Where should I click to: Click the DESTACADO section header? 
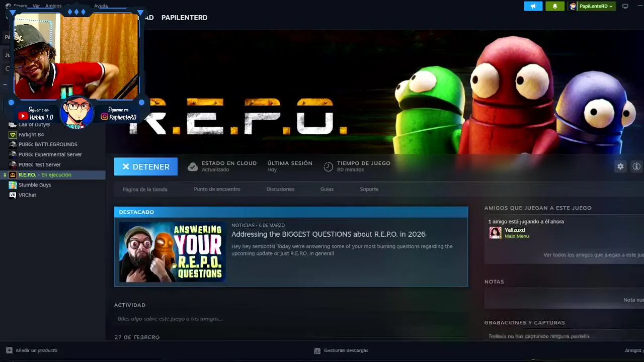coord(291,212)
